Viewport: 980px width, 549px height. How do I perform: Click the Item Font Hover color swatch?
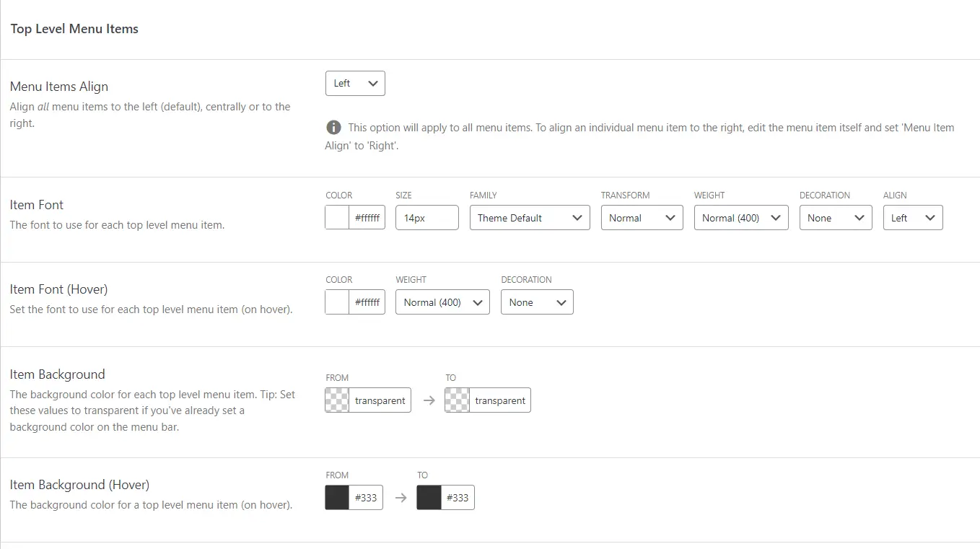point(336,302)
